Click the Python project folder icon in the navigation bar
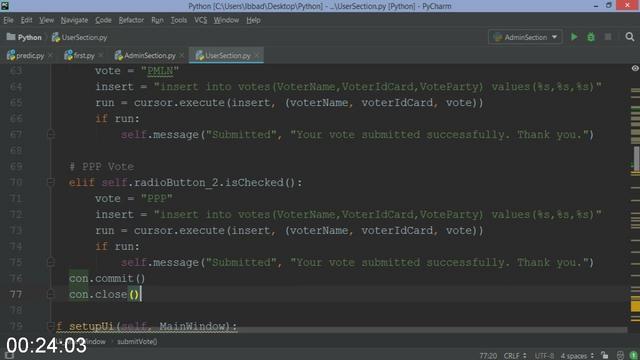The width and height of the screenshot is (640, 360). point(11,37)
